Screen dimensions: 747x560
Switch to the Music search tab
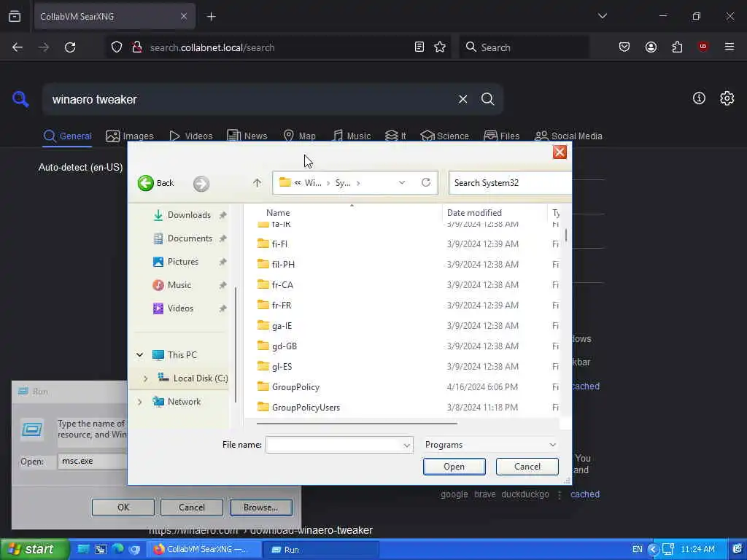point(351,136)
